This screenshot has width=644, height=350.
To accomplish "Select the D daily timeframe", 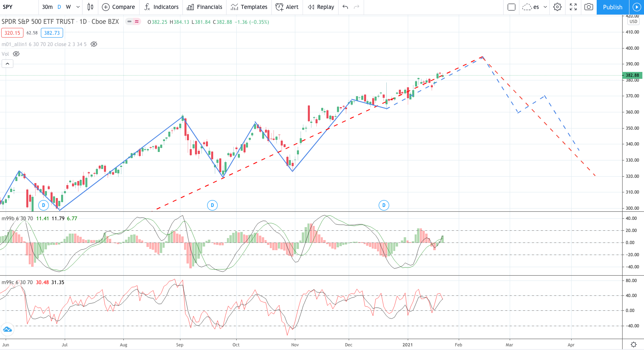I will [59, 7].
